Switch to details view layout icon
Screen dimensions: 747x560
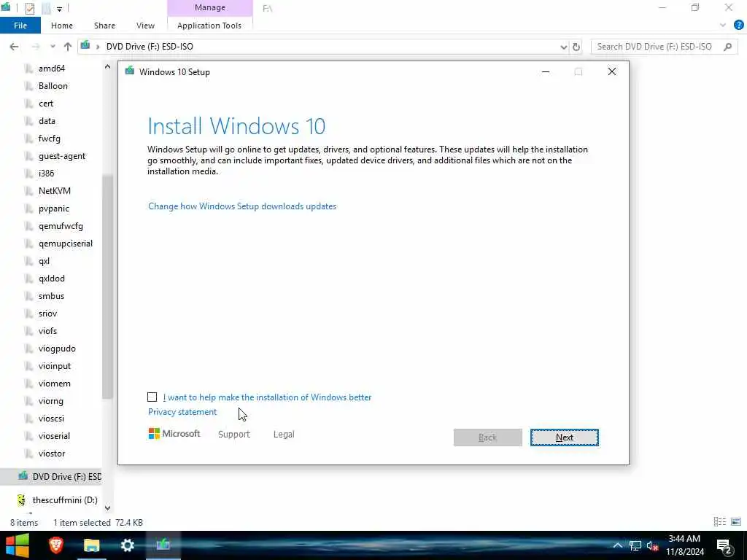pos(719,522)
